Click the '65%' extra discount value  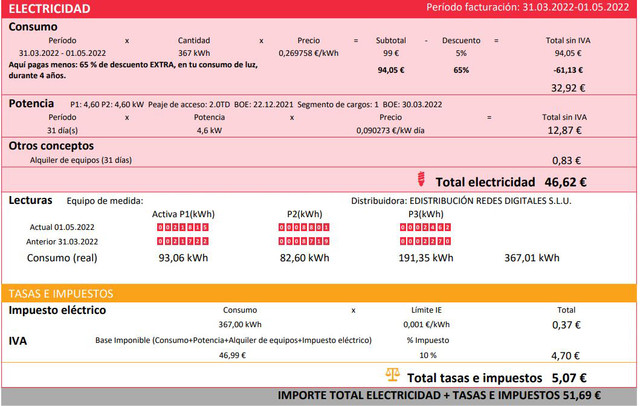pos(461,70)
